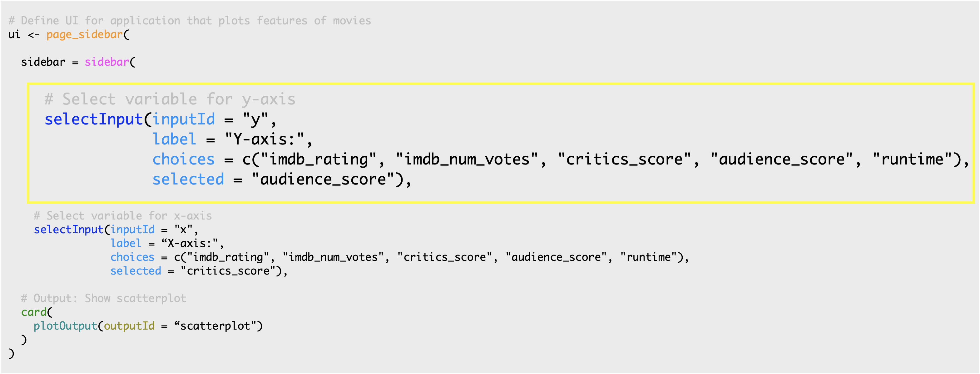
Task: Click the "y" inputId string value
Action: click(255, 119)
